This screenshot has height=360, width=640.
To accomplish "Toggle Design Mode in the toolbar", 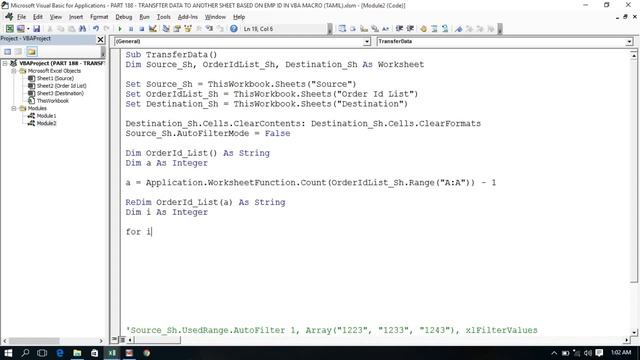I will click(153, 29).
